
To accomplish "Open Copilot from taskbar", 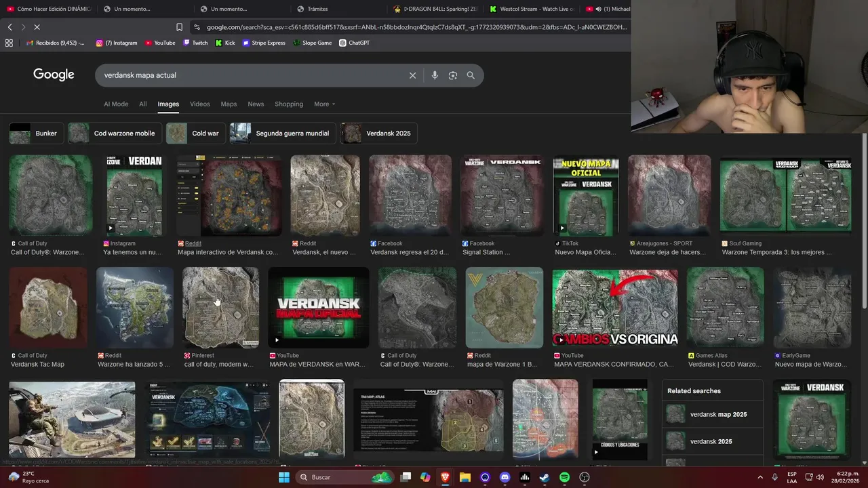I will click(x=425, y=477).
